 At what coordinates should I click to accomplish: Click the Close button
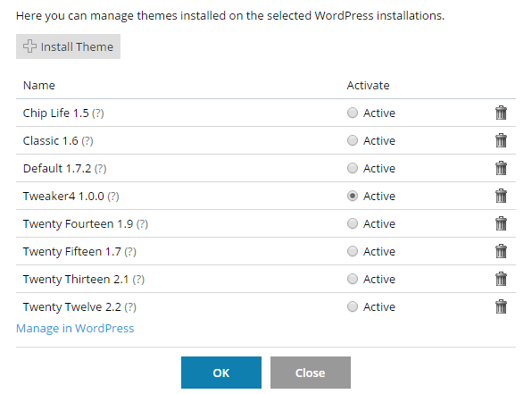[311, 373]
